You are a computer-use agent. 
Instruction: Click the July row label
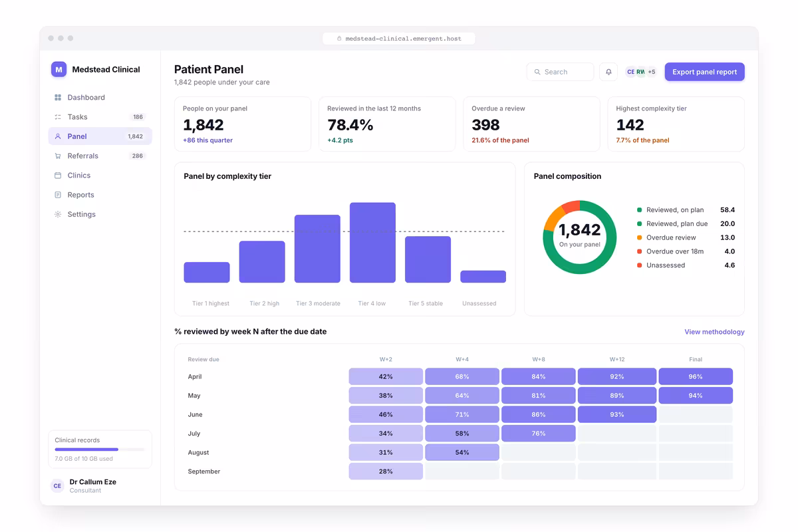194,434
